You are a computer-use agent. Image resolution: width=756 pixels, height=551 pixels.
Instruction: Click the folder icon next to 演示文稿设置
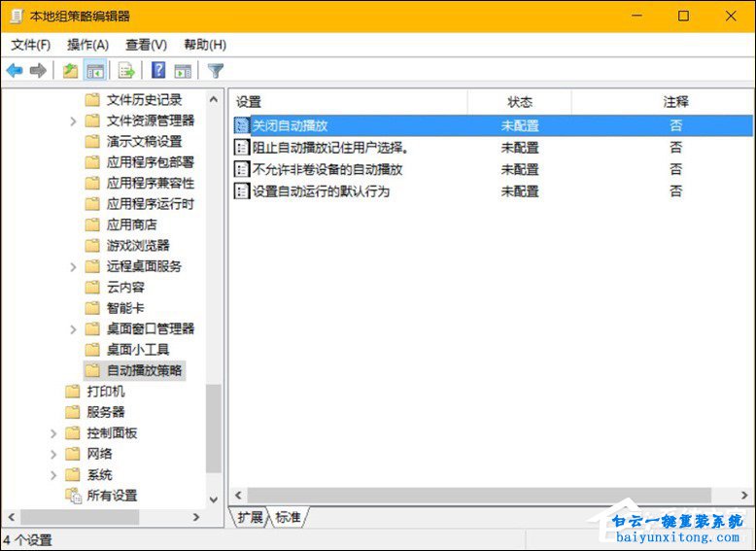point(92,141)
